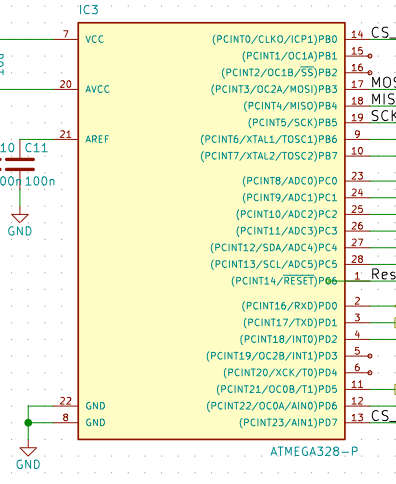The image size is (396, 484).
Task: Click the green junction dot on GND wire
Action: point(28,423)
